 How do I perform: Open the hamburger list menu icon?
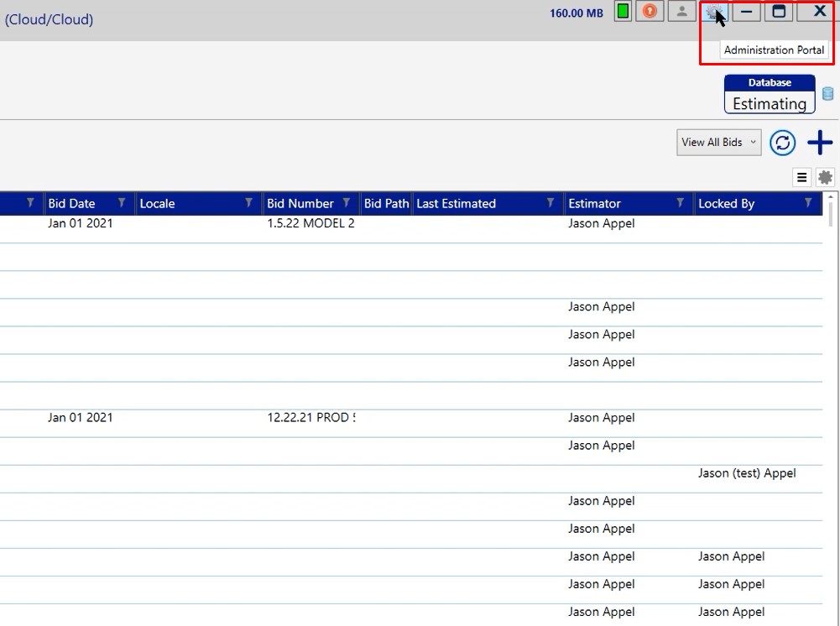tap(801, 177)
